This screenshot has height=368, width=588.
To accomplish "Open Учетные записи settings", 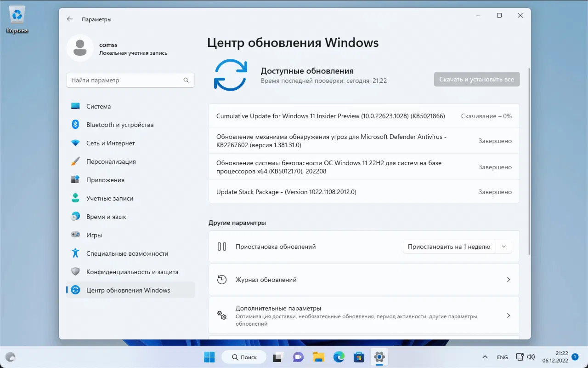I will [130, 198].
